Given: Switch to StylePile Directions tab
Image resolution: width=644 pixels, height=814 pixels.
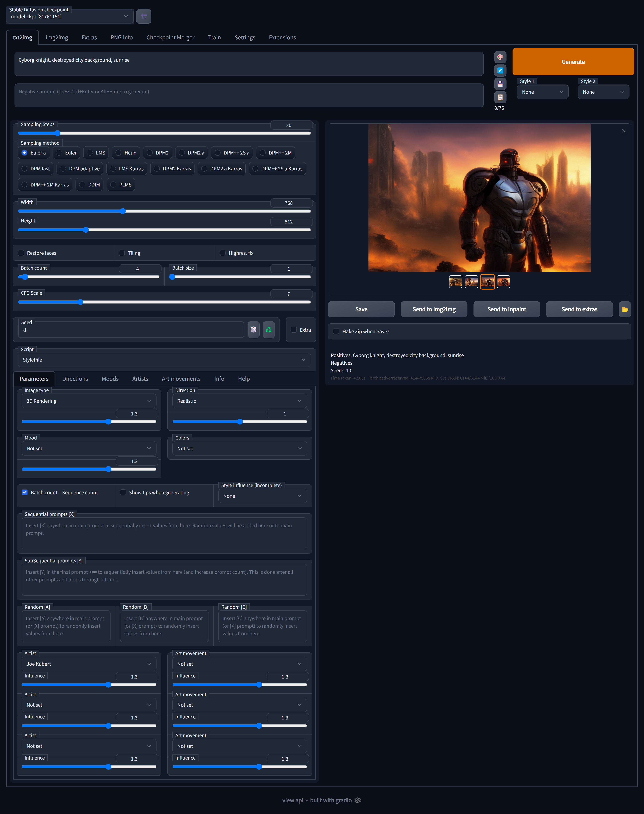Looking at the screenshot, I should (75, 379).
